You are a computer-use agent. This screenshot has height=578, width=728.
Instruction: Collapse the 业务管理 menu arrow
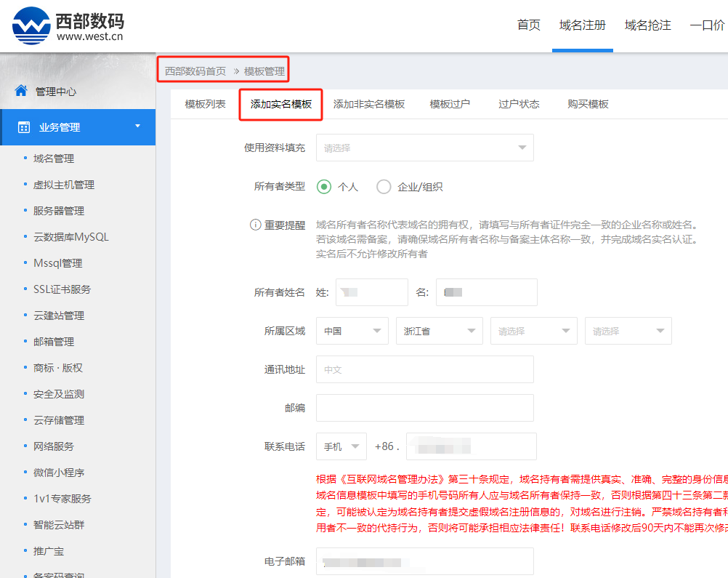coord(137,126)
